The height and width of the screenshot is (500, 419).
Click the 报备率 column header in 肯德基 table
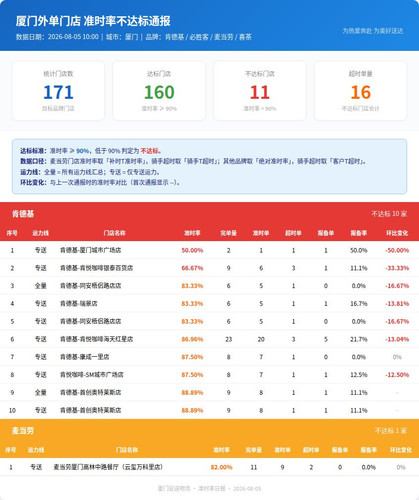(x=358, y=233)
